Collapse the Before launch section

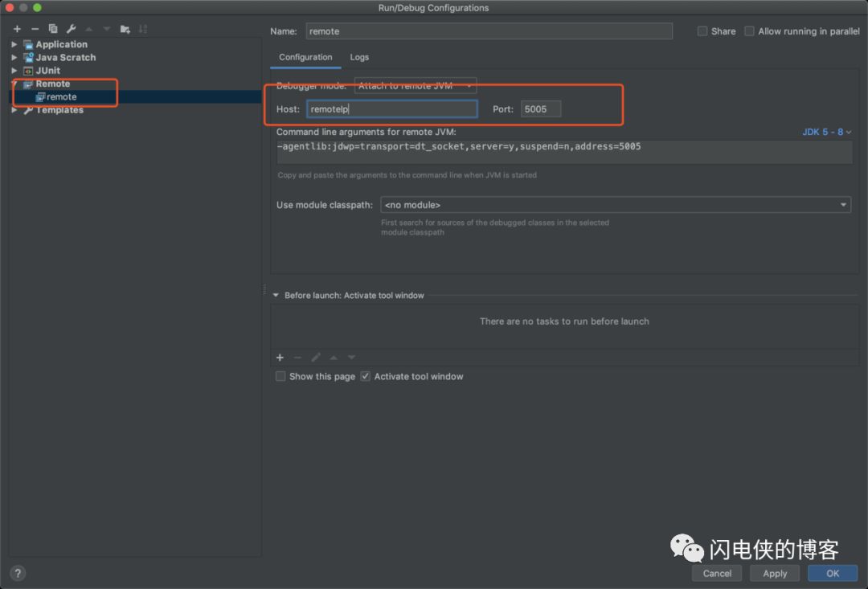[x=276, y=295]
